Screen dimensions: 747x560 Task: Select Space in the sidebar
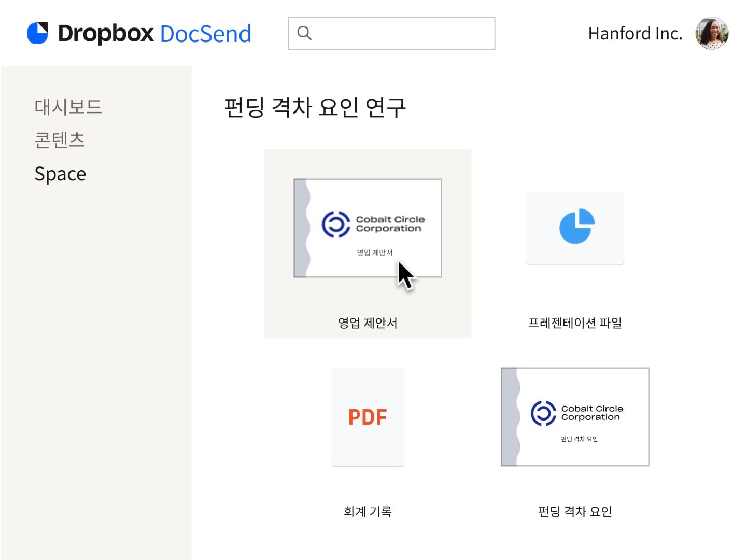[60, 173]
